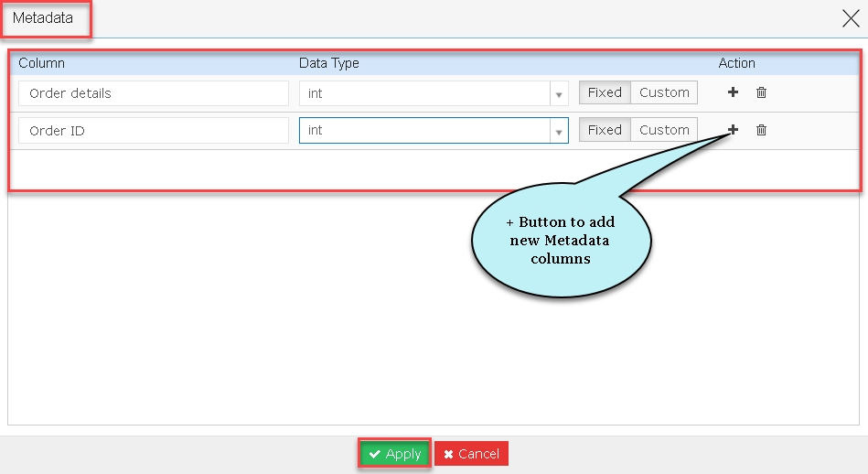868x474 pixels.
Task: Set Order ID to Fixed
Action: pos(605,130)
